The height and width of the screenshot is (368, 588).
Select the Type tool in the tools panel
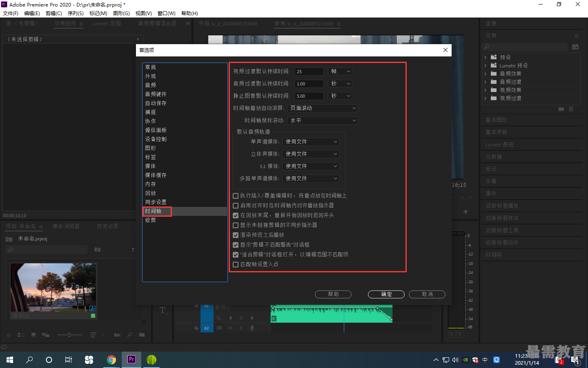click(163, 310)
